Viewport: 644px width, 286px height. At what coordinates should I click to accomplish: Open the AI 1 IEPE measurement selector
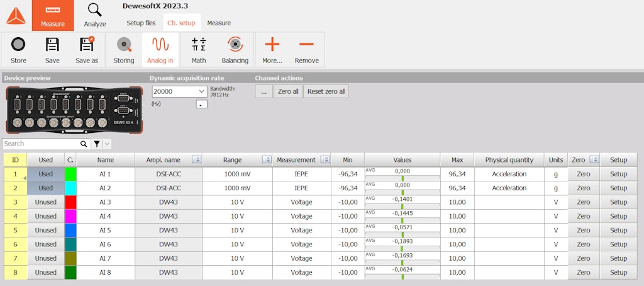301,174
